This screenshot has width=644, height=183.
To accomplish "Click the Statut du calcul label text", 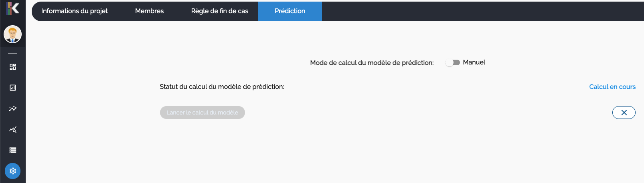I will [222, 87].
